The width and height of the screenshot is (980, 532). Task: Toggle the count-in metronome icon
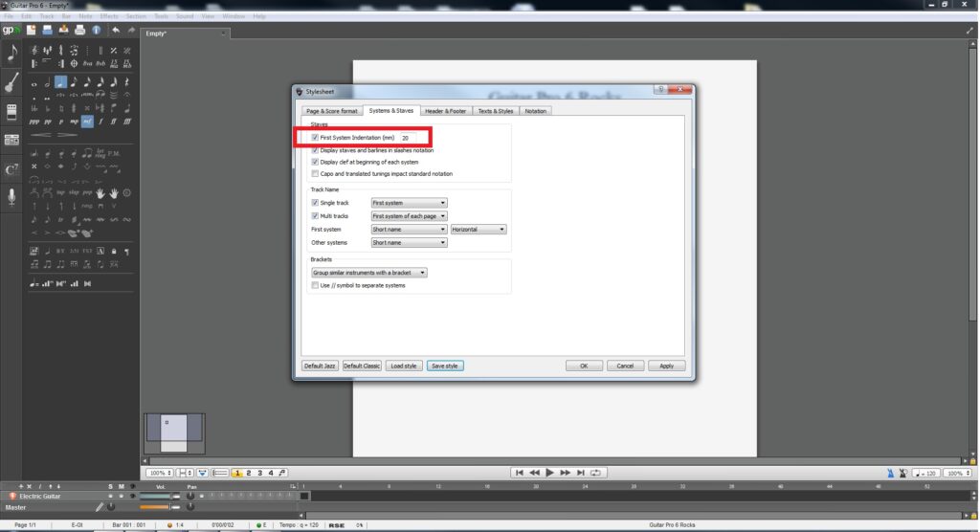(903, 474)
